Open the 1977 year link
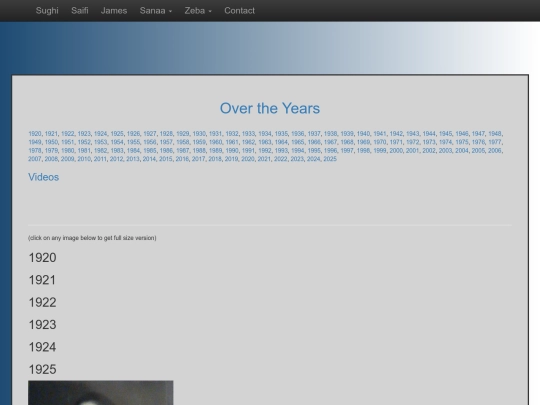The image size is (540, 405). (495, 142)
